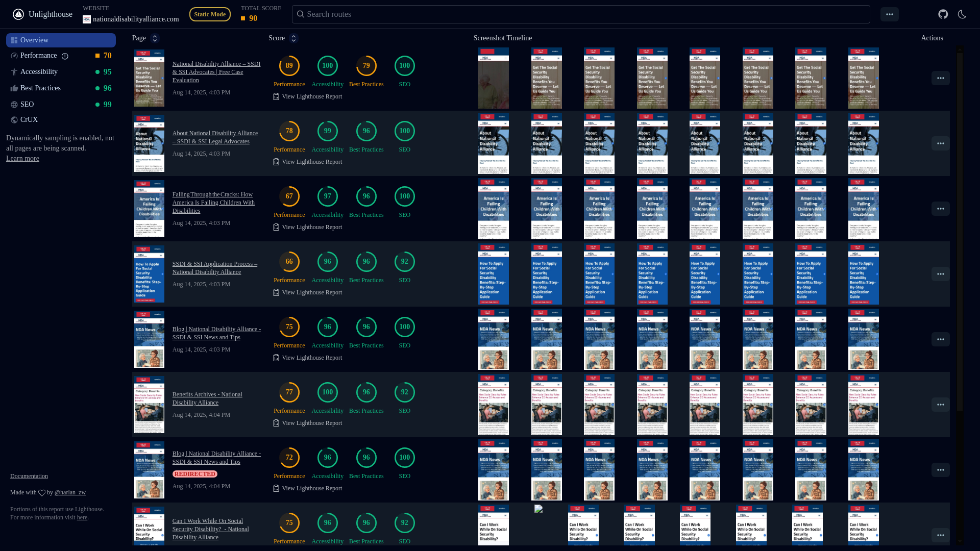Click the Performance 72 score gauge
This screenshot has height=551, width=980.
point(289,458)
